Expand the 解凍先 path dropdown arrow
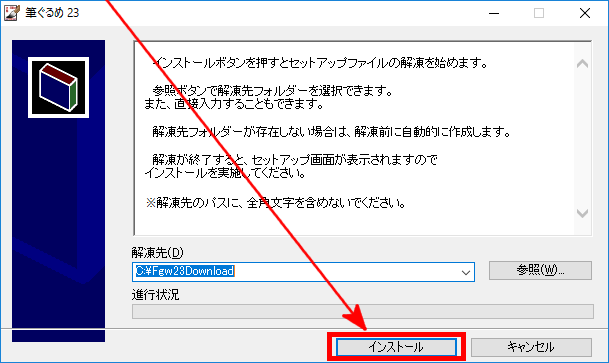The image size is (609, 363). (x=466, y=273)
